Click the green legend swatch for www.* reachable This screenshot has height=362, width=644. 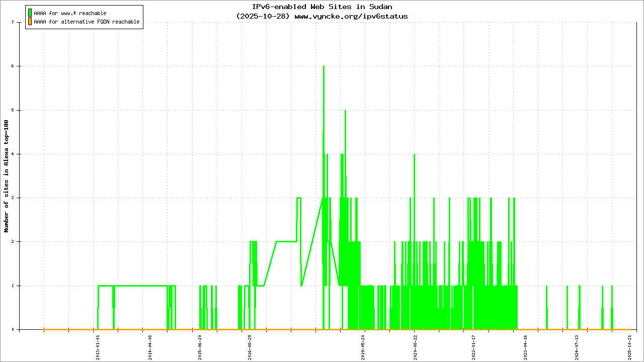(x=30, y=13)
